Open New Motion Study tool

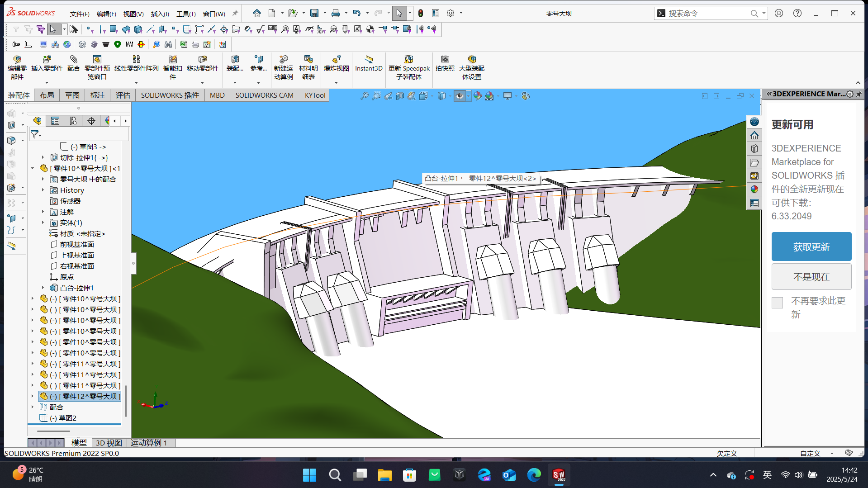tap(283, 60)
